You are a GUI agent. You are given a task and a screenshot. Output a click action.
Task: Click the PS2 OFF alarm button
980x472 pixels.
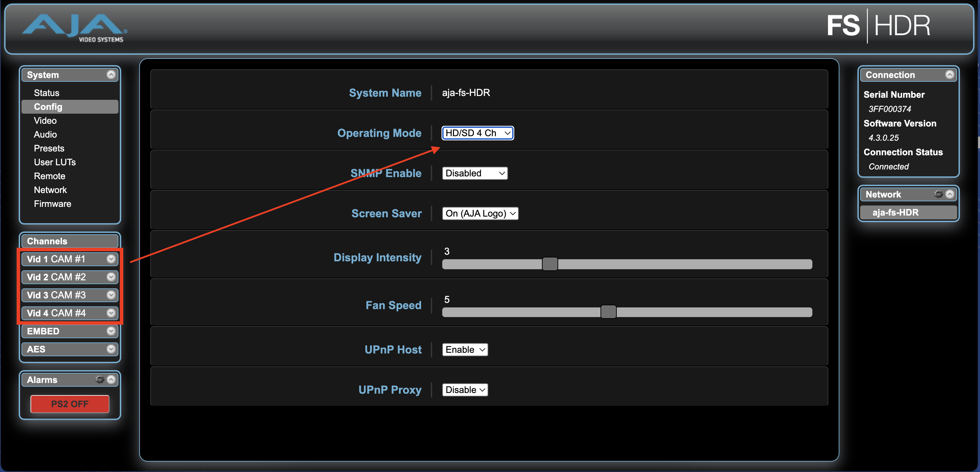point(70,404)
